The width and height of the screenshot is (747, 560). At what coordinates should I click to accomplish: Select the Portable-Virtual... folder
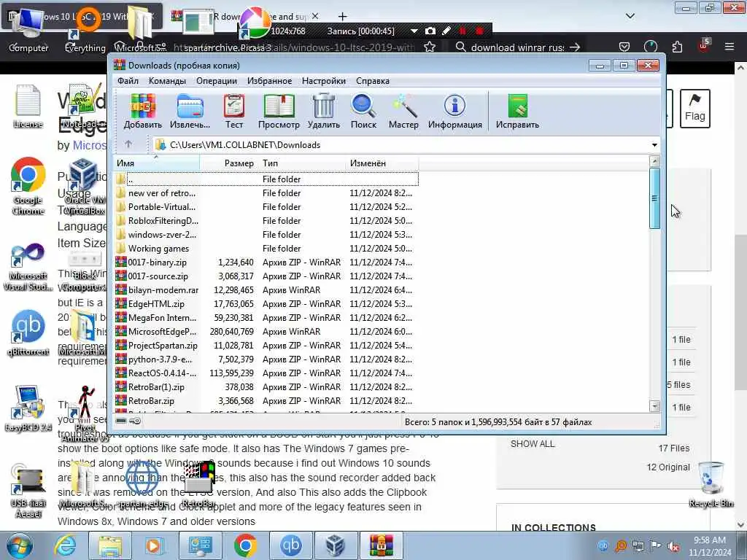click(266, 206)
